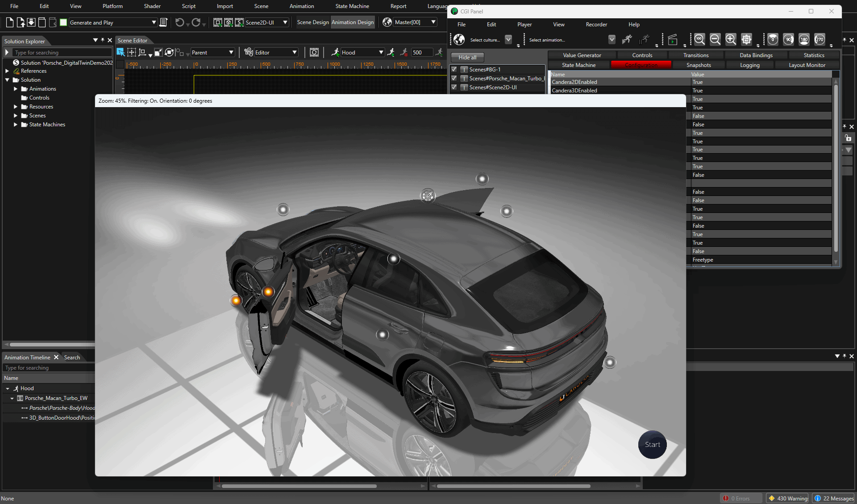This screenshot has height=504, width=857.
Task: Select the arrow selection tool in Scene Editor
Action: click(121, 52)
